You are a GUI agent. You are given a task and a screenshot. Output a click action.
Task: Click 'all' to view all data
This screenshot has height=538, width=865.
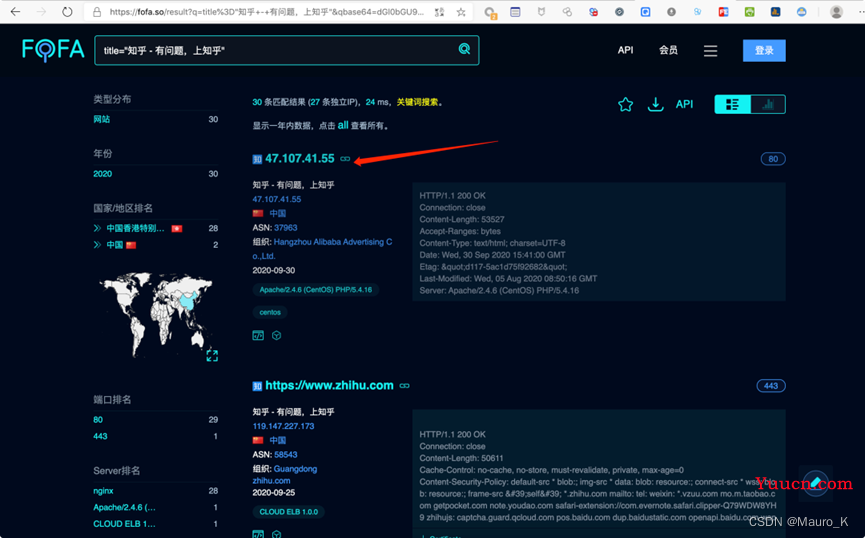[343, 125]
